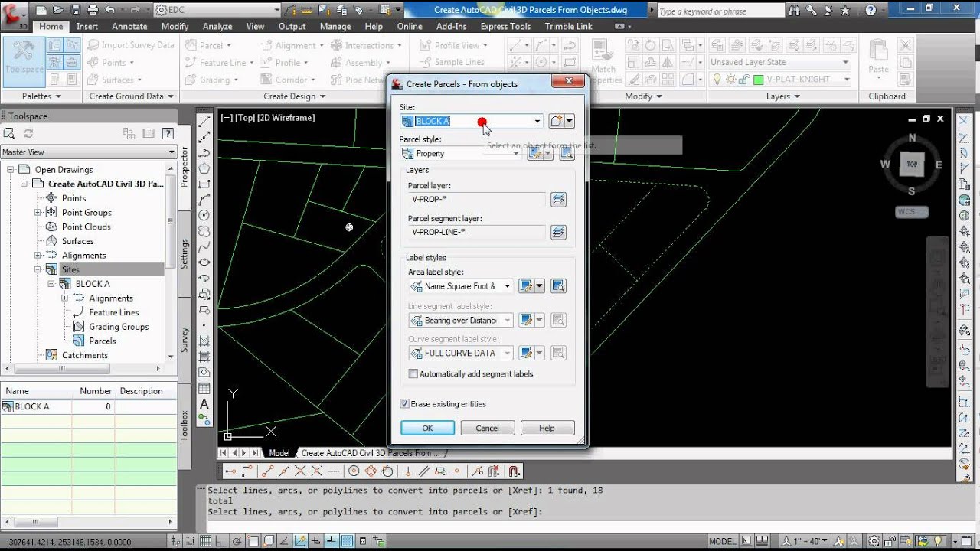This screenshot has height=551, width=980.
Task: Click the Match Properties ribbon button
Action: coord(603,61)
